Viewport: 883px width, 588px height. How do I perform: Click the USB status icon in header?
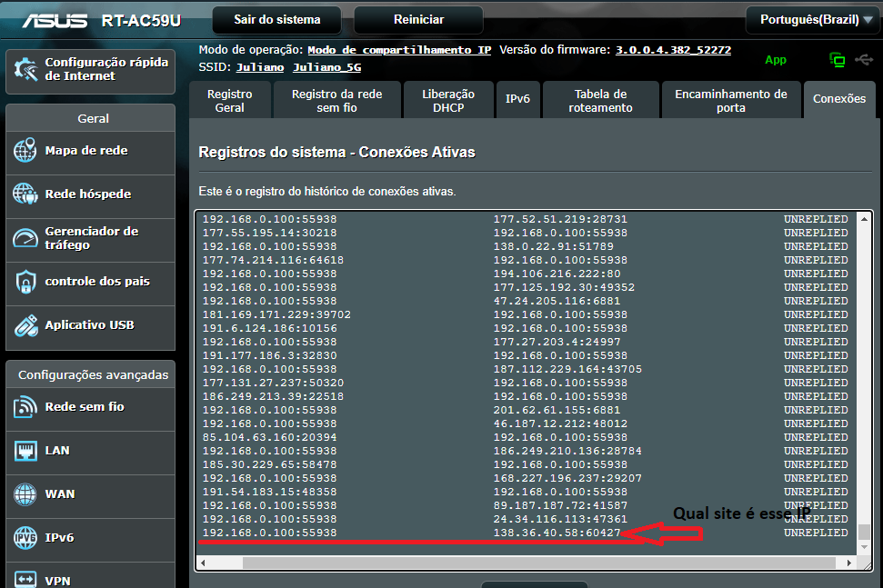pyautogui.click(x=864, y=59)
